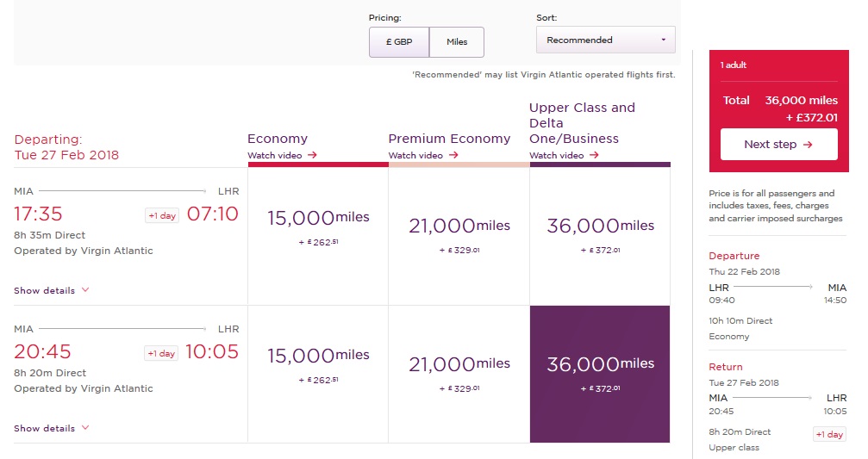The height and width of the screenshot is (459, 868).
Task: Click the Next step button
Action: [778, 145]
